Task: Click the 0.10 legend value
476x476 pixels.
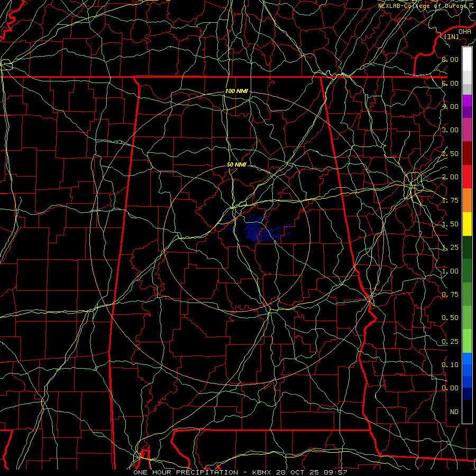Action: (450, 365)
